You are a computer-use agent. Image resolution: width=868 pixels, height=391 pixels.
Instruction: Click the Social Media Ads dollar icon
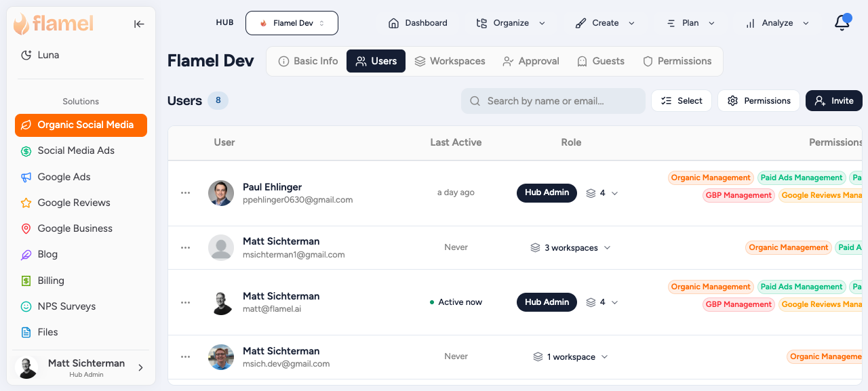tap(26, 151)
